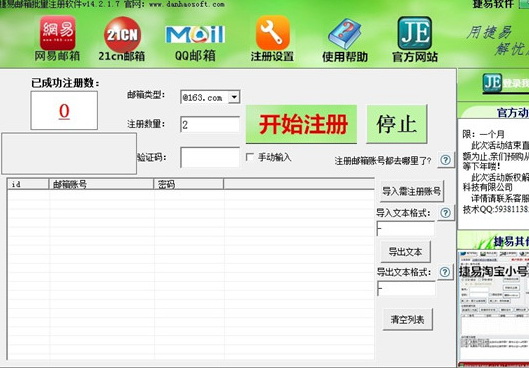Click the 清空列表 button

click(408, 319)
